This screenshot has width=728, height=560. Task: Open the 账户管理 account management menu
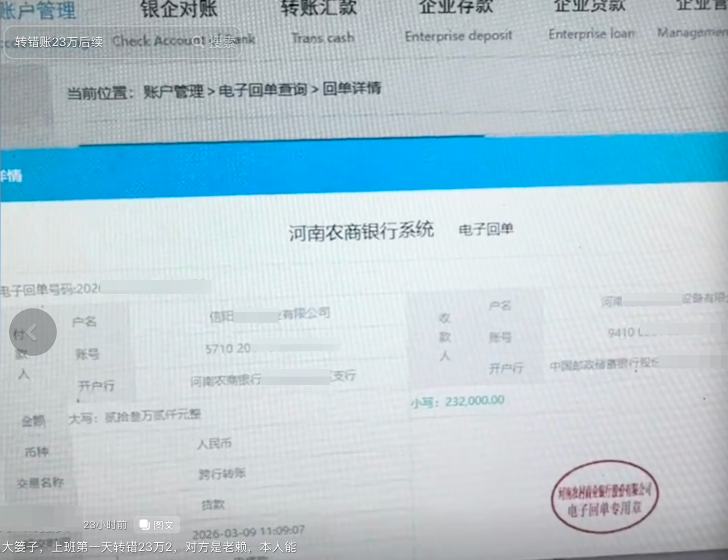tap(39, 10)
